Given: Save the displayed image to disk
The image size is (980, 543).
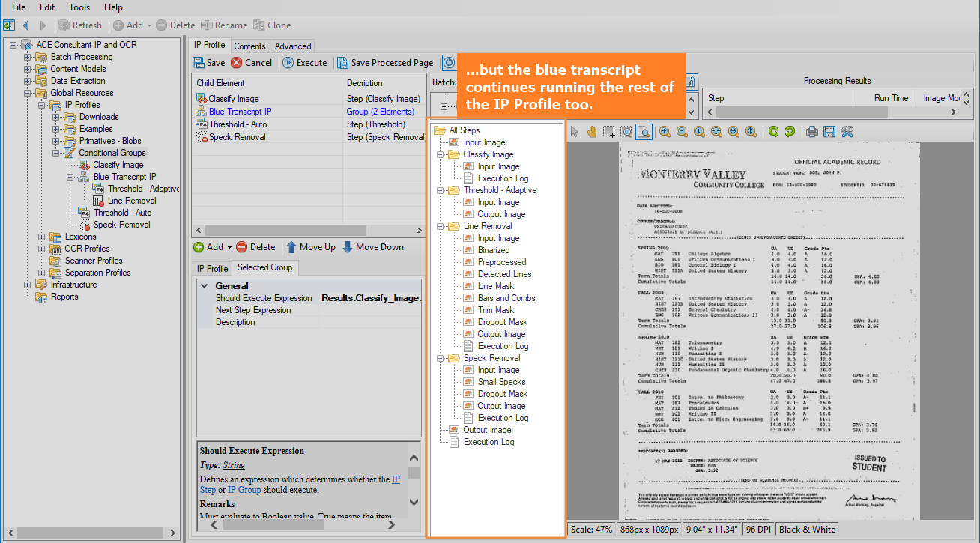Looking at the screenshot, I should (829, 132).
